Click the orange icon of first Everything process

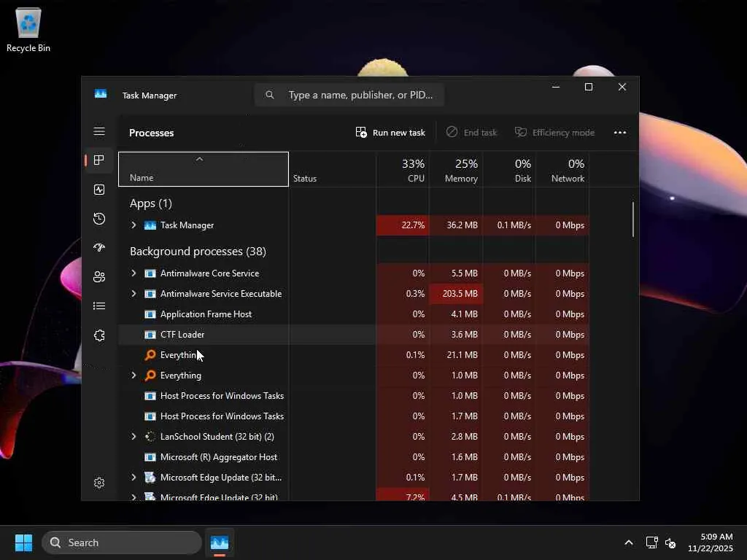150,355
